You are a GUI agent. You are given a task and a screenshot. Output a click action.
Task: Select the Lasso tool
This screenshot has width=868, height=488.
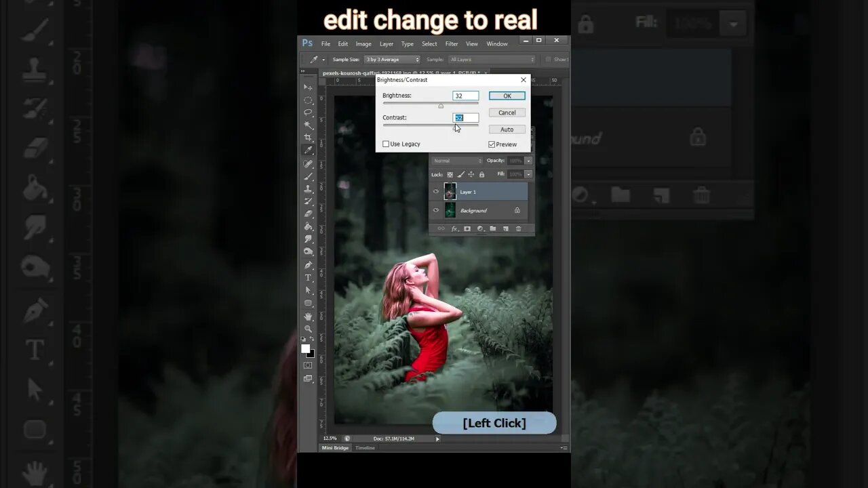pyautogui.click(x=308, y=113)
